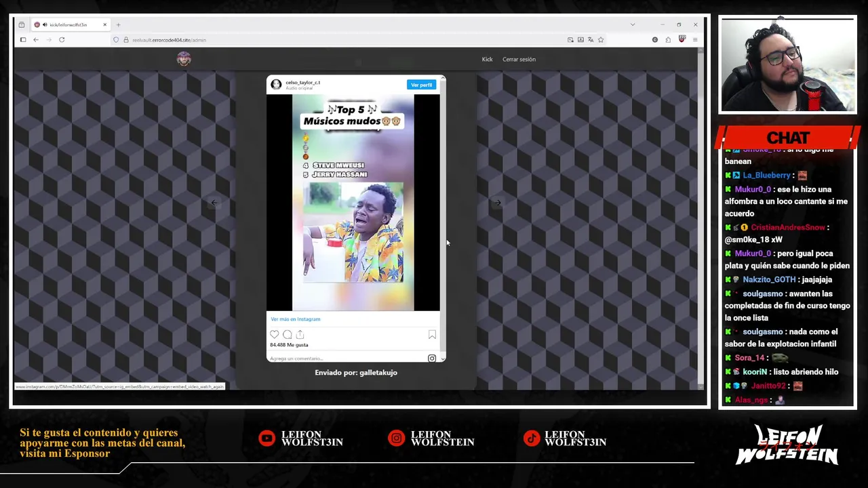Viewport: 868px width, 488px height.
Task: Open the browser hamburger menu
Action: tap(695, 40)
